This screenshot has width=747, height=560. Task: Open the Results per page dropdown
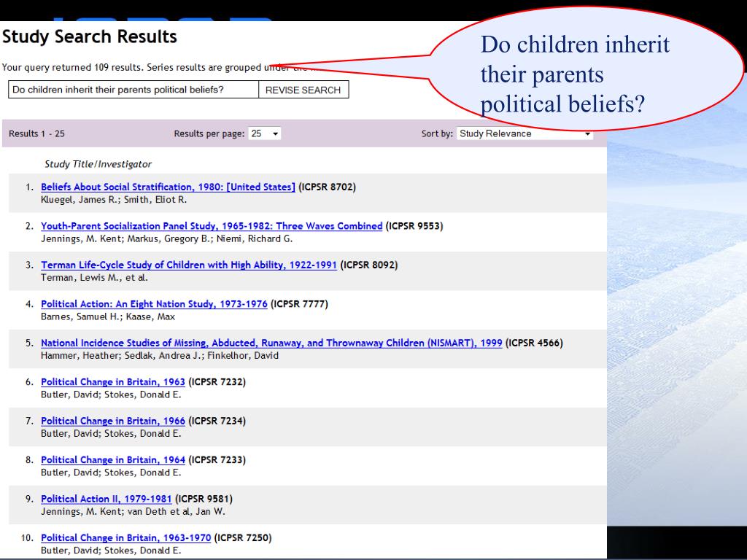click(x=264, y=133)
